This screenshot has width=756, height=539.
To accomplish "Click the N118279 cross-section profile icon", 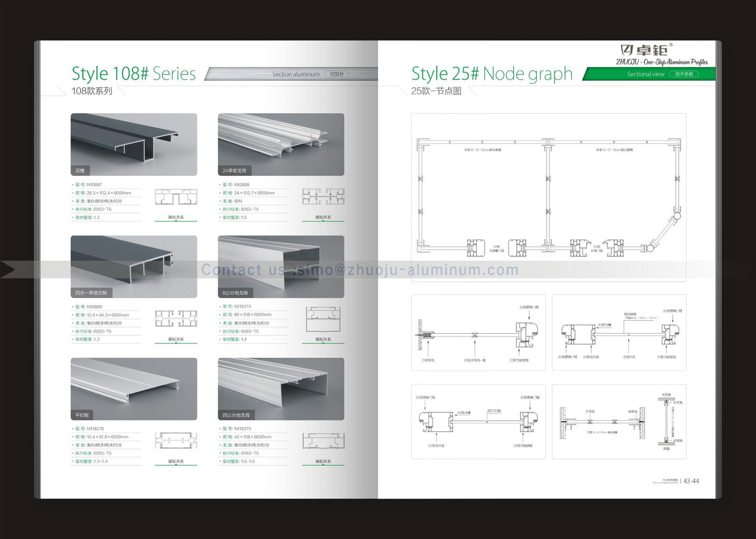I will pyautogui.click(x=323, y=441).
